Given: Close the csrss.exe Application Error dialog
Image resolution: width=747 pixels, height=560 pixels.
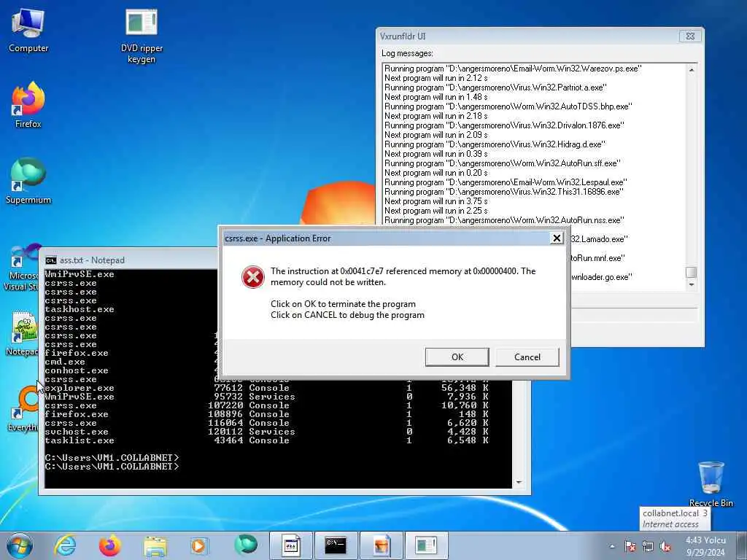Looking at the screenshot, I should pos(556,238).
